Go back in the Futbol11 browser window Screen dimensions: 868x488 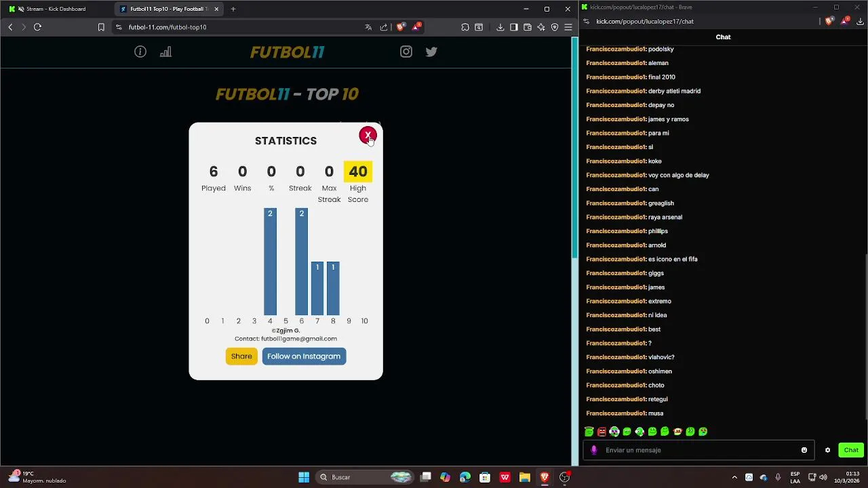[x=10, y=27]
